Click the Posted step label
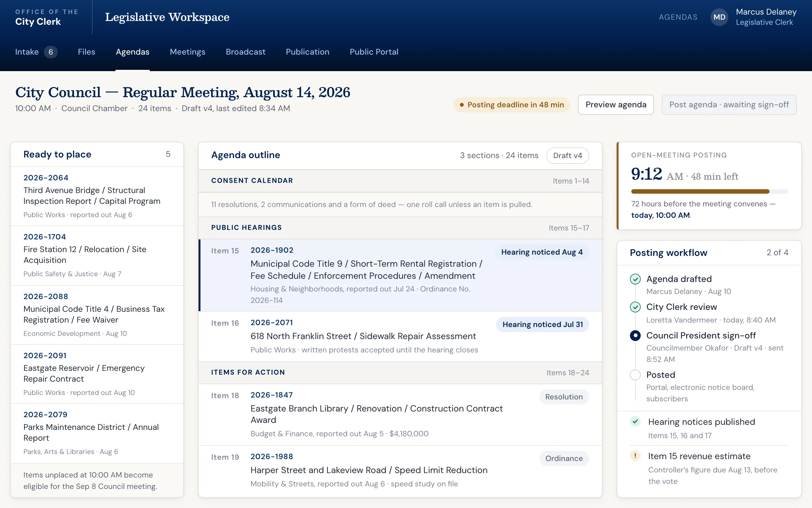This screenshot has width=812, height=508. coord(661,375)
